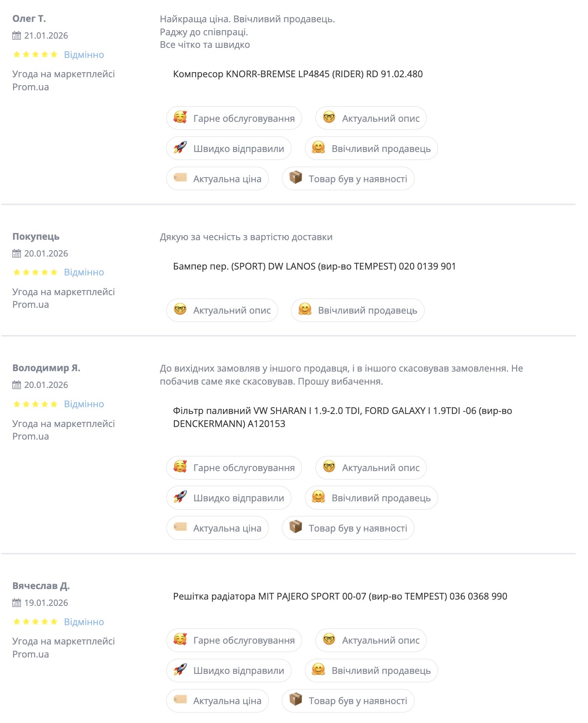The height and width of the screenshot is (723, 588).
Task: Click the package box emoji in Володимир Я.'s review
Action: pos(296,527)
